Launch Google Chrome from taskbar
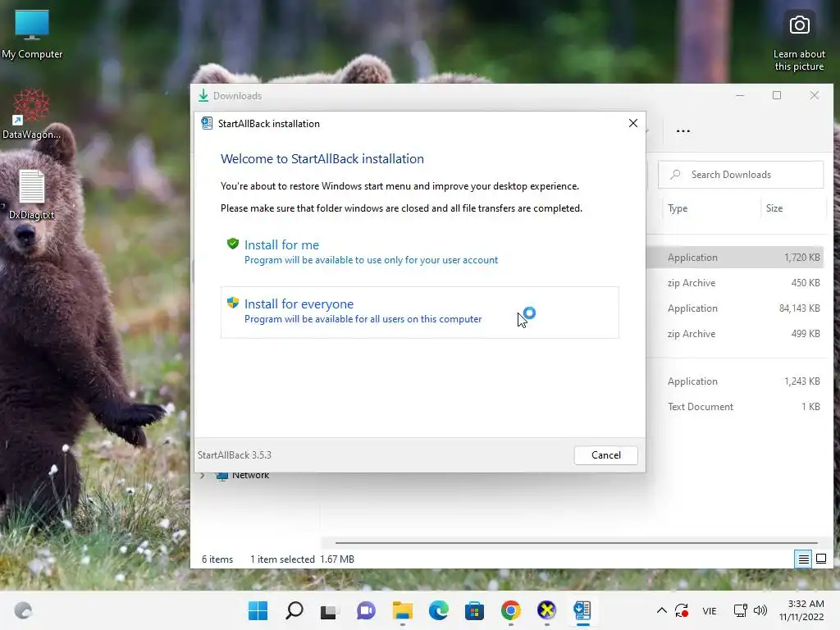 point(510,610)
